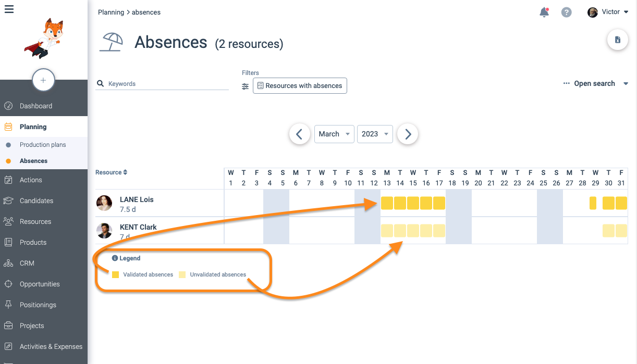Click the export file icon button
Screen dimensions: 637x364
[x=618, y=40]
